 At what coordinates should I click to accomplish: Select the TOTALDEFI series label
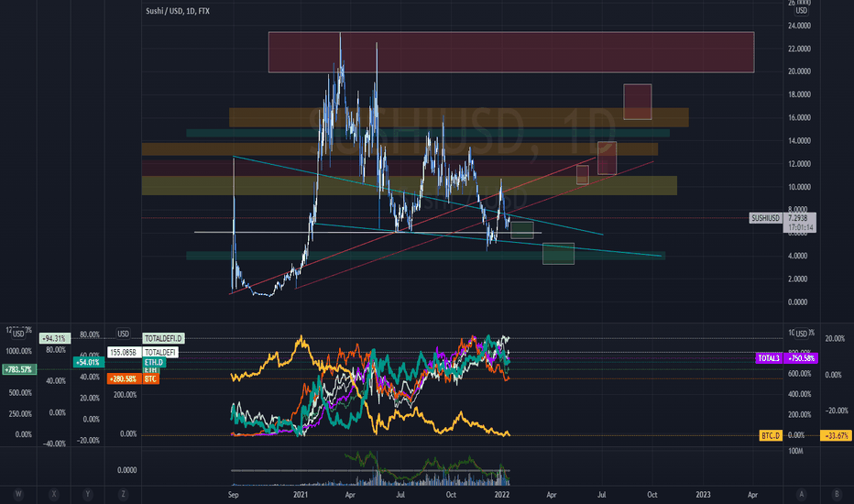point(160,353)
